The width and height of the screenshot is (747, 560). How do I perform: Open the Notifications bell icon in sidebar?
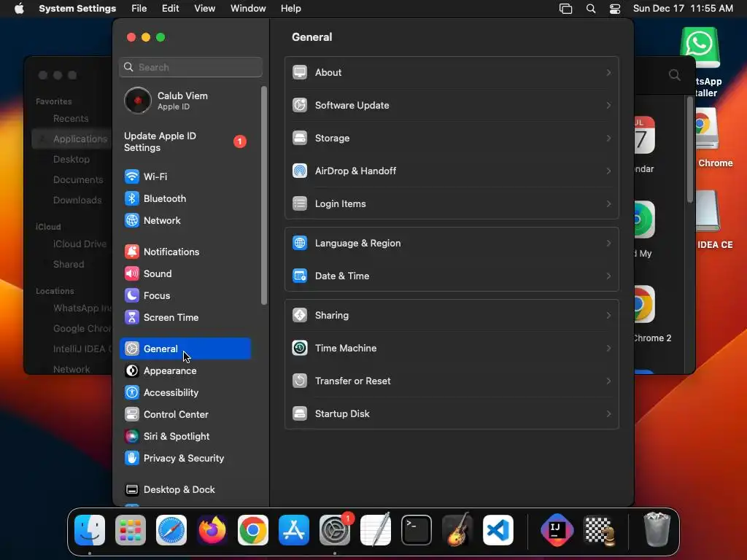(132, 252)
